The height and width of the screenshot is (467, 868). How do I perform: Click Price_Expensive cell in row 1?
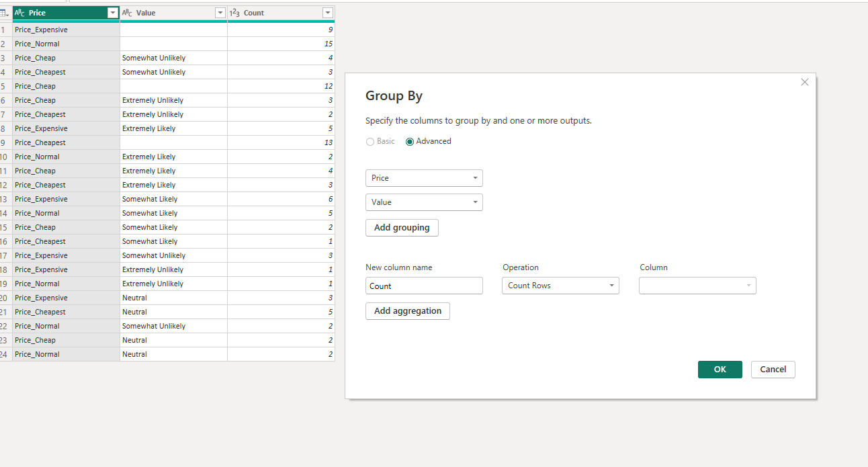tap(66, 30)
